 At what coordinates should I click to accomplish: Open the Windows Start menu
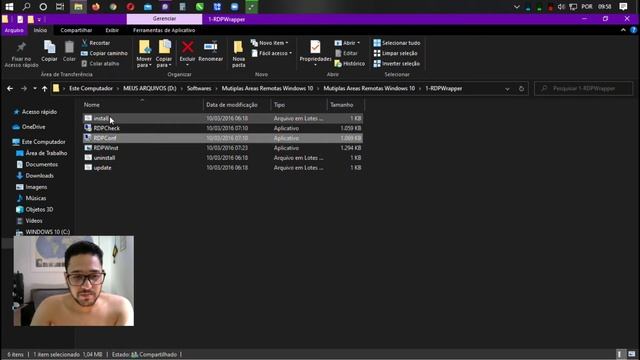(x=9, y=7)
